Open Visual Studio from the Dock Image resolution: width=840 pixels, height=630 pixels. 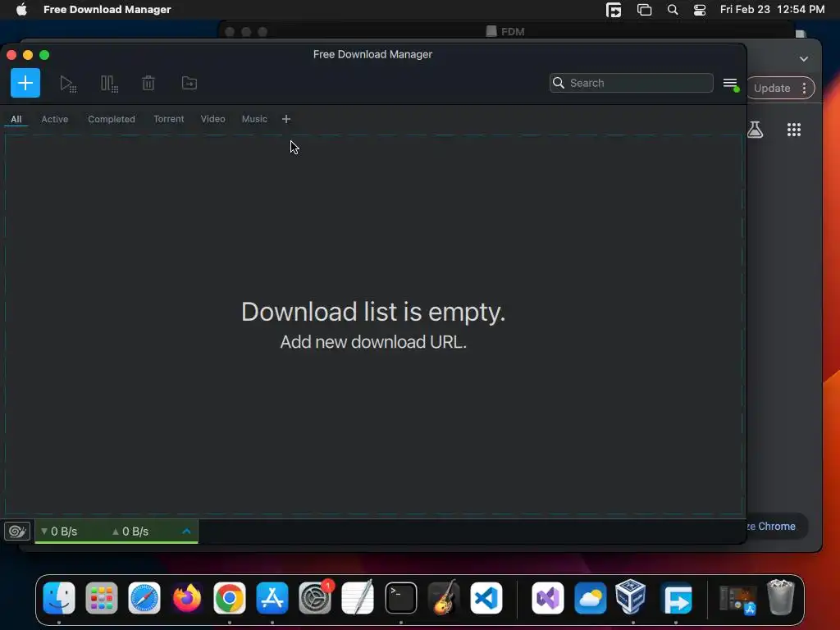click(547, 598)
